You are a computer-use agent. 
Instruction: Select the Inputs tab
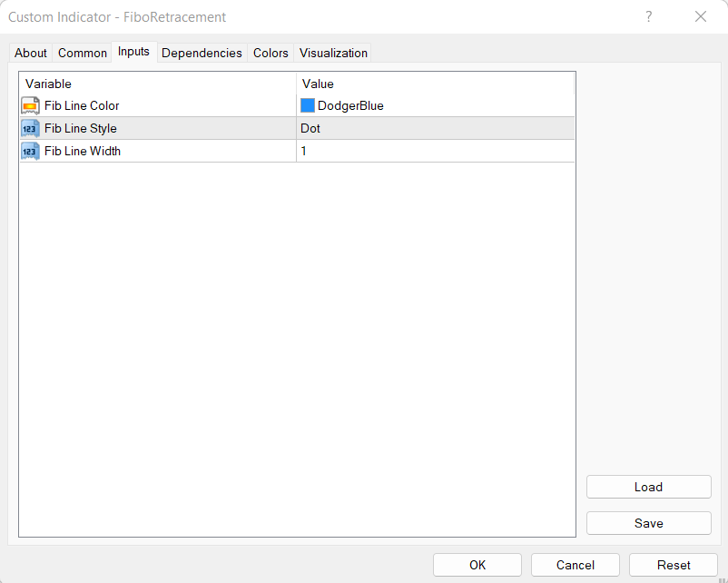point(133,52)
